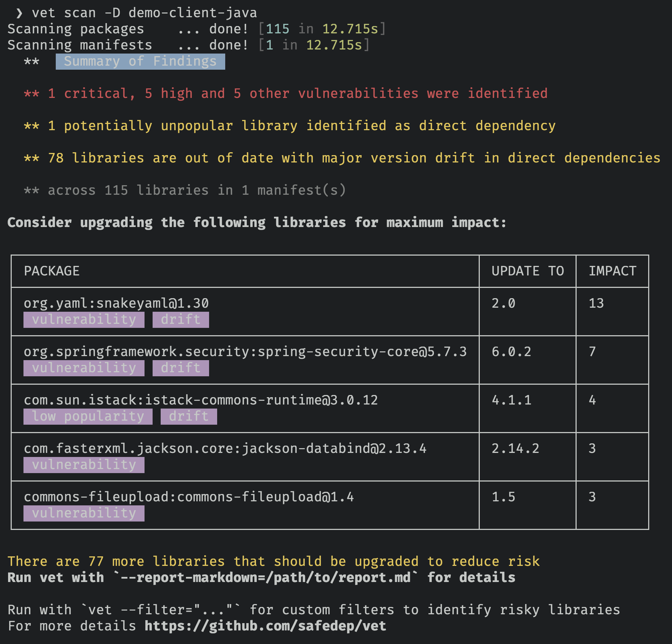
Task: Click the Summary of Findings heading badge
Action: point(140,62)
